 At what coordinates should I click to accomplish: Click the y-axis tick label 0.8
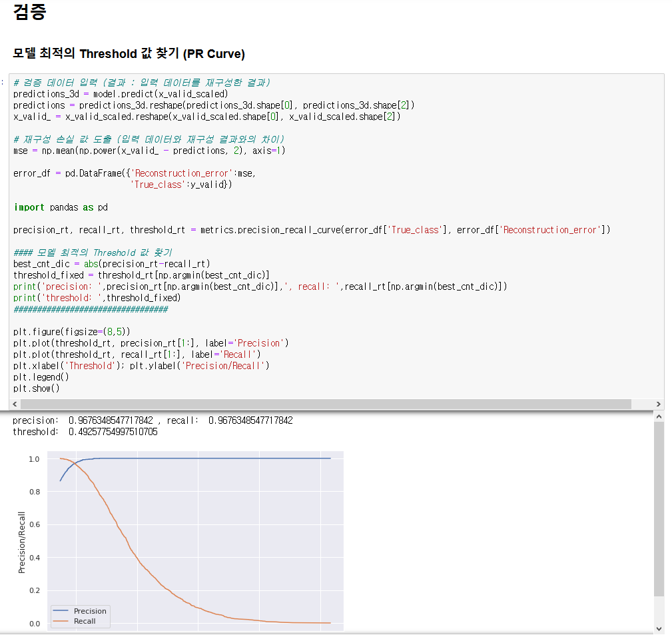tap(34, 492)
